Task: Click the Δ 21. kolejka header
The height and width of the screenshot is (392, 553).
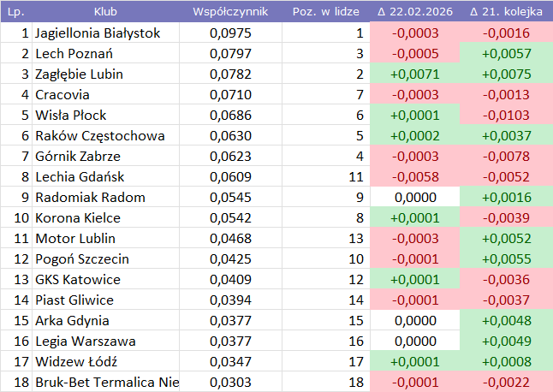Action: (507, 12)
